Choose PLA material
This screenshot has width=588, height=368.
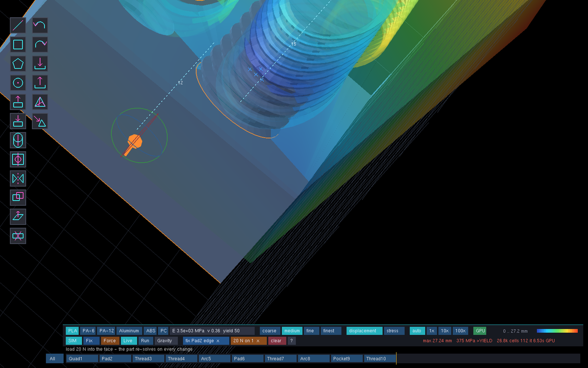tap(73, 331)
